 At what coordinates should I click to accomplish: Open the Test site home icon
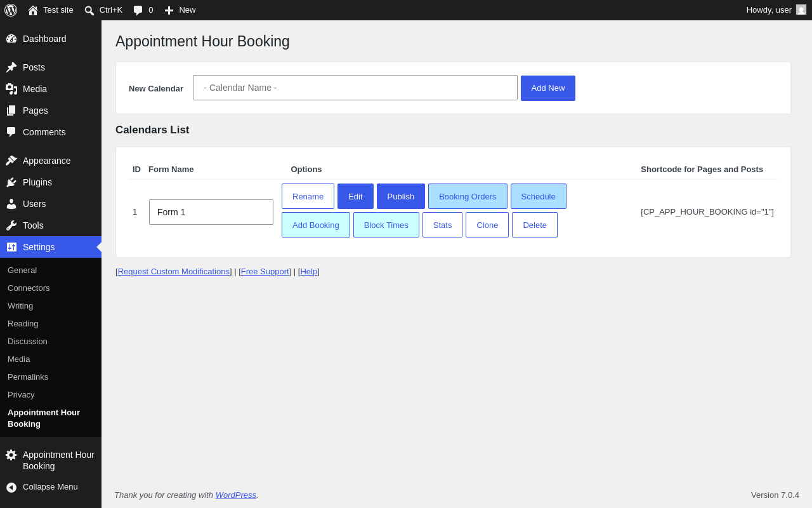tap(33, 10)
